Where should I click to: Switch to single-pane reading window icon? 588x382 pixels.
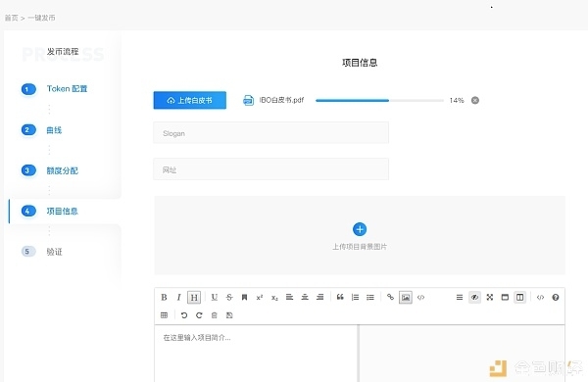point(505,298)
